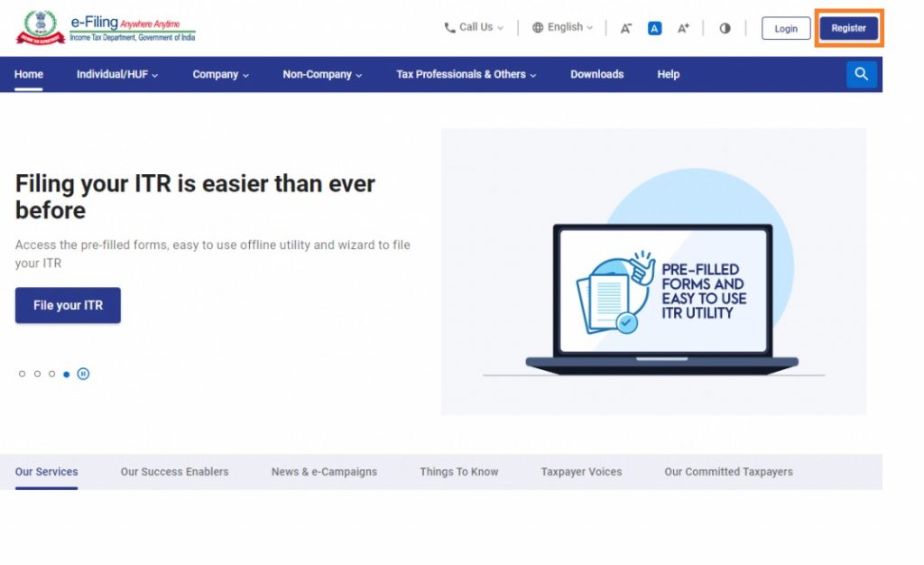Switch to News & e-Campaigns tab

click(324, 471)
